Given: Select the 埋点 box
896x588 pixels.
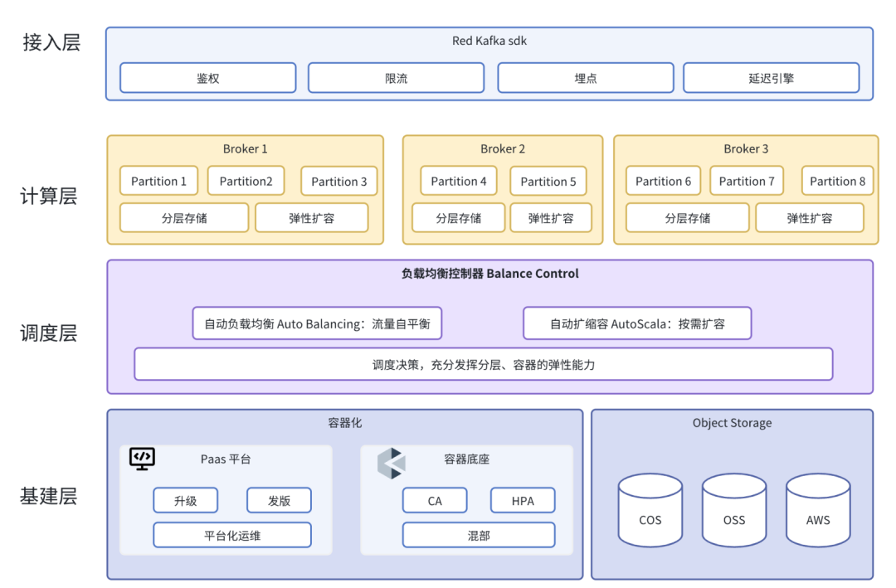Looking at the screenshot, I should coord(586,78).
